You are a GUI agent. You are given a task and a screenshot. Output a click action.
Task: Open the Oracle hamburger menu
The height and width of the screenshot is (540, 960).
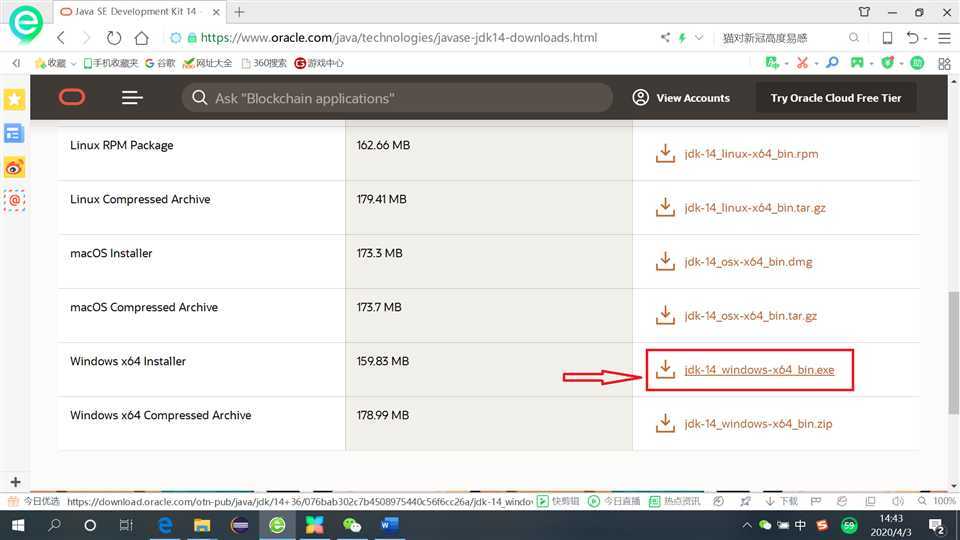pos(132,98)
